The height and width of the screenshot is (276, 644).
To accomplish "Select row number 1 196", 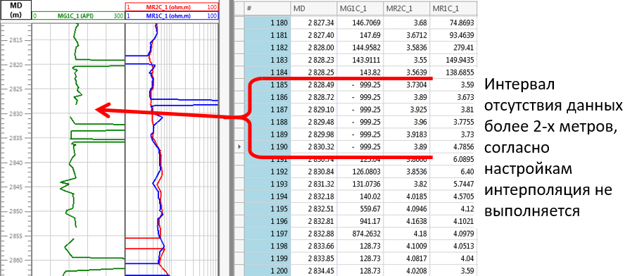I will tap(267, 221).
